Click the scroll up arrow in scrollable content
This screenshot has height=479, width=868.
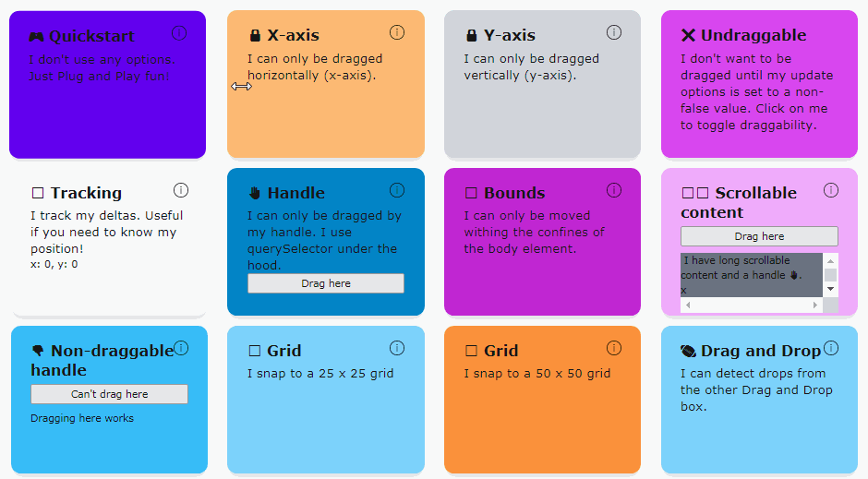(x=831, y=260)
